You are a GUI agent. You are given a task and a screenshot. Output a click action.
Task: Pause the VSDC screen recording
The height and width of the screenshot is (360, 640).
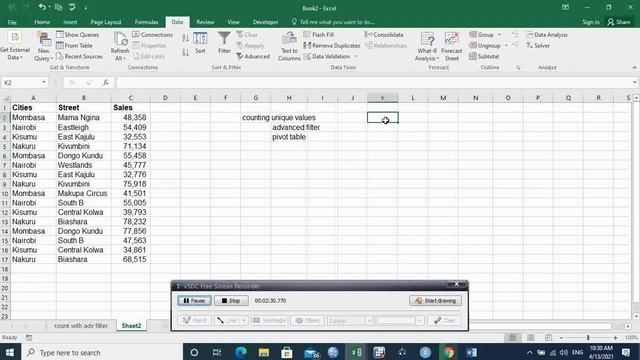click(x=194, y=301)
